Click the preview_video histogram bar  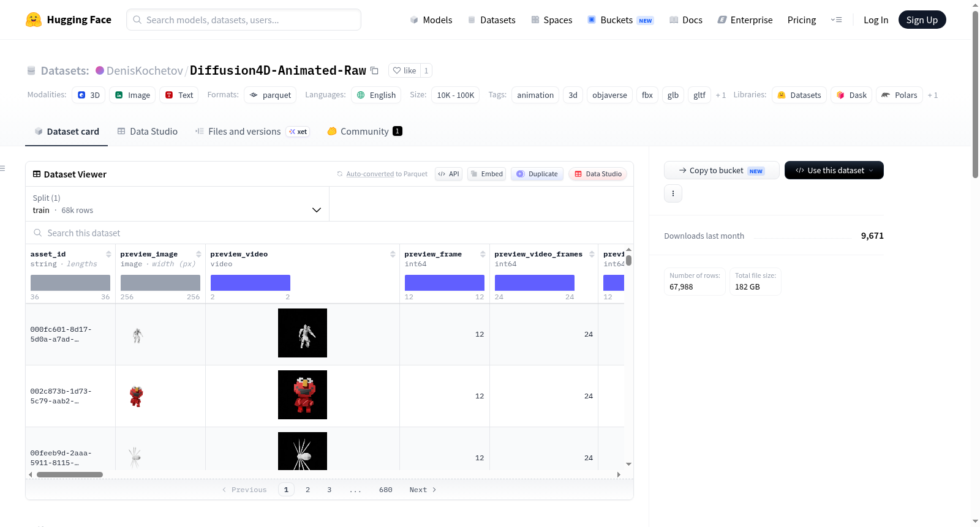click(x=251, y=283)
